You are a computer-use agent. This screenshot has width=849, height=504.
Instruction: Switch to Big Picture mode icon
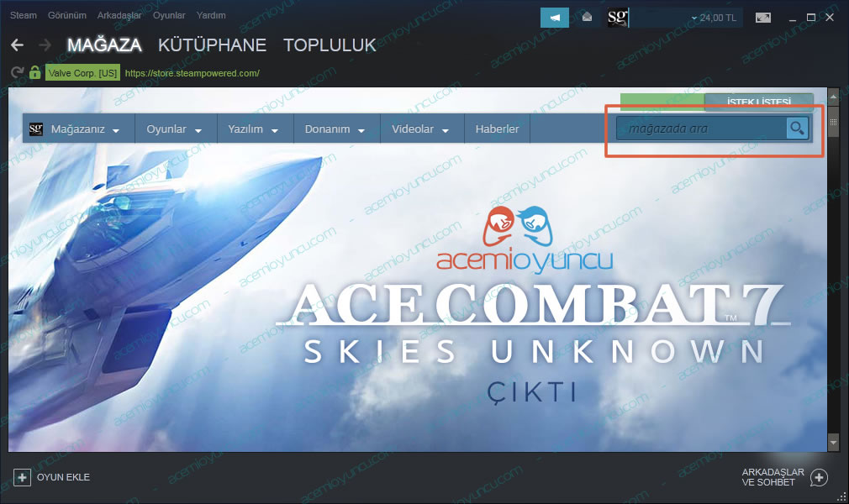click(763, 18)
